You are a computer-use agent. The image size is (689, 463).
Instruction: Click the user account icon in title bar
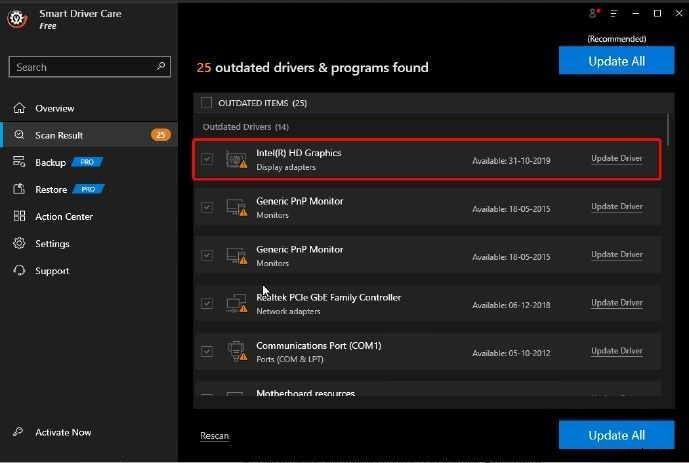[594, 14]
